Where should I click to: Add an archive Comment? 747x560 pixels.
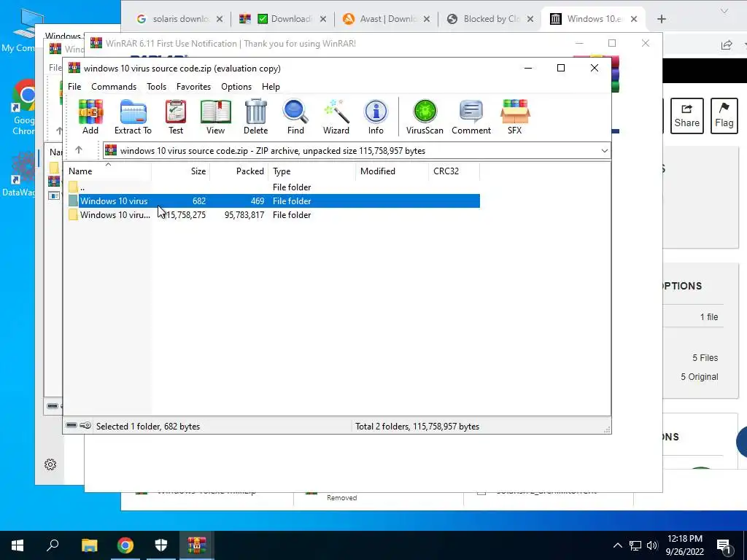tap(471, 117)
